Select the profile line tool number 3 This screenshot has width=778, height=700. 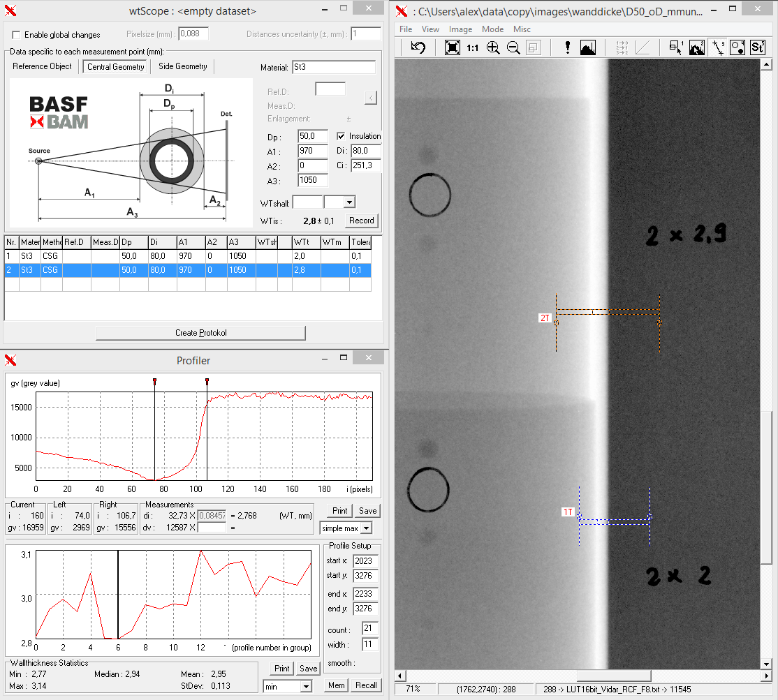[717, 47]
